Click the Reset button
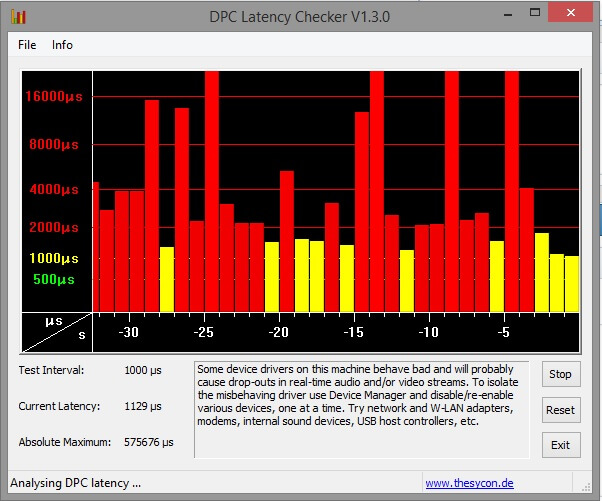The width and height of the screenshot is (602, 501). pyautogui.click(x=560, y=410)
